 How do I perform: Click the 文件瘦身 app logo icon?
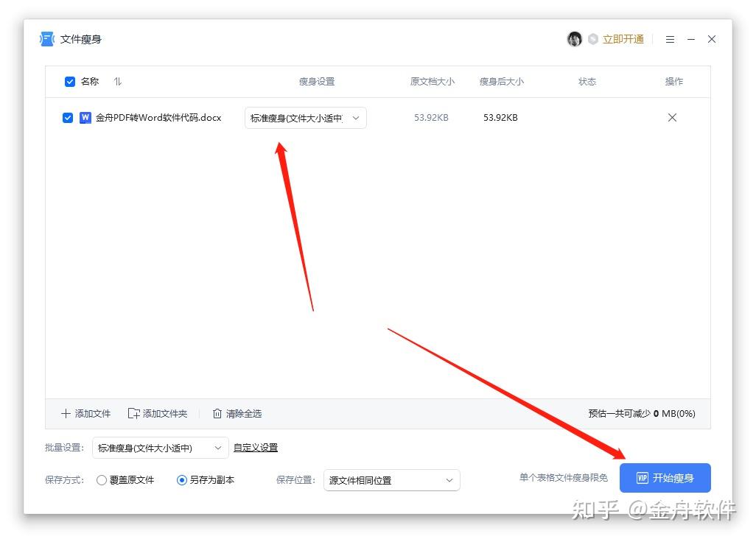[46, 39]
